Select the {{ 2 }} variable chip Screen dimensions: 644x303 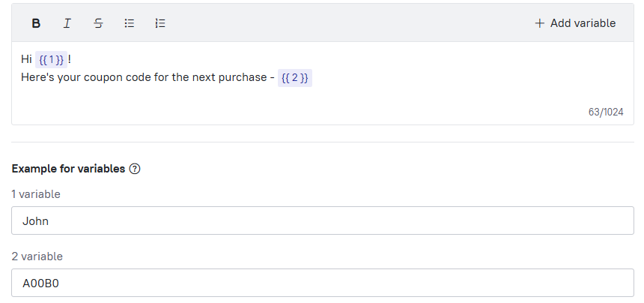tap(295, 78)
